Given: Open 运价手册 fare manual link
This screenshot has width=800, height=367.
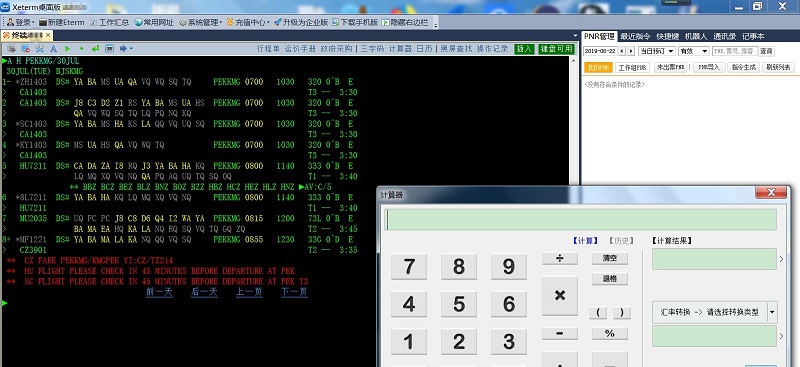Looking at the screenshot, I should [x=301, y=48].
